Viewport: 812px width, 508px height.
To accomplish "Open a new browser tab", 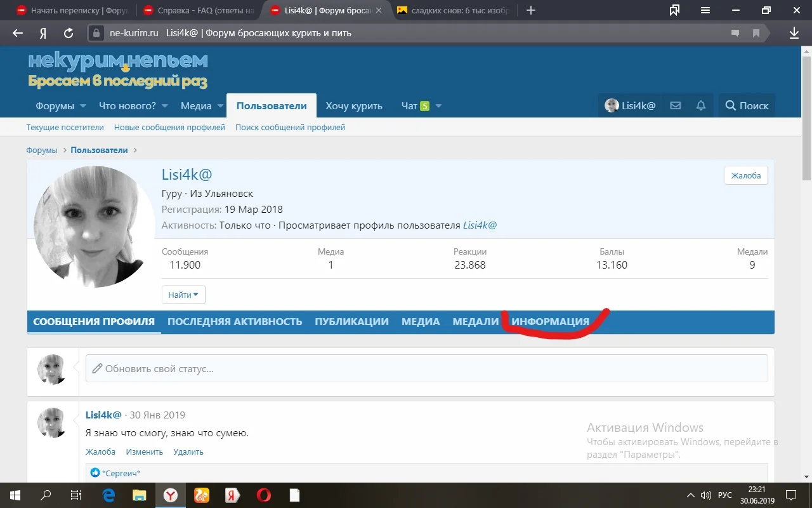I will click(x=531, y=10).
